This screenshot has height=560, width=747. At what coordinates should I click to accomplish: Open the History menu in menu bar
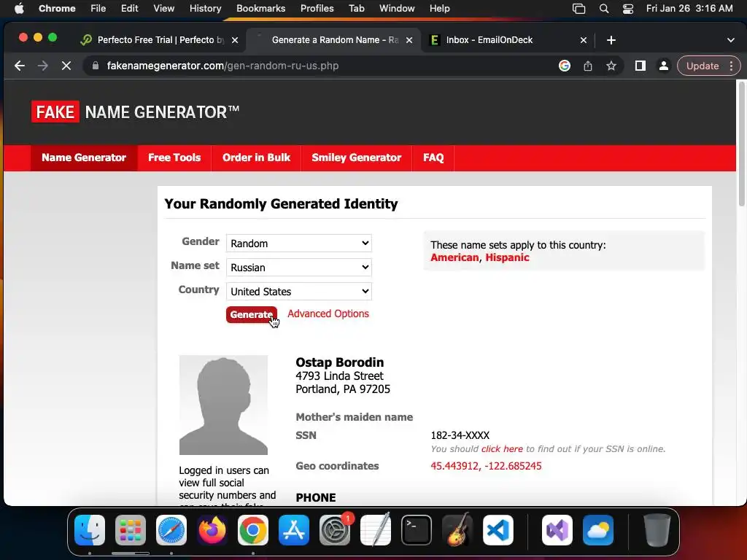click(205, 9)
